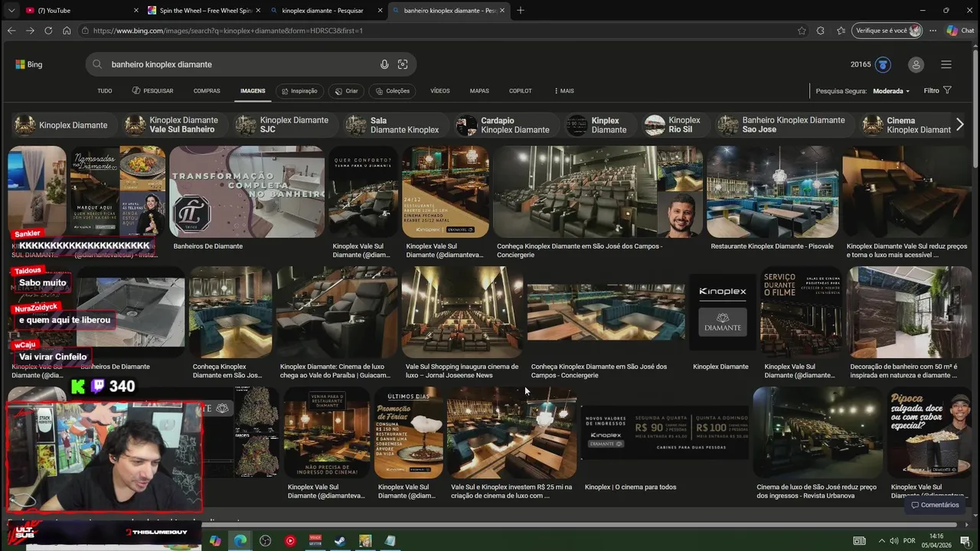The height and width of the screenshot is (551, 980).
Task: Open the POR keyboard language indicator
Action: 910,541
